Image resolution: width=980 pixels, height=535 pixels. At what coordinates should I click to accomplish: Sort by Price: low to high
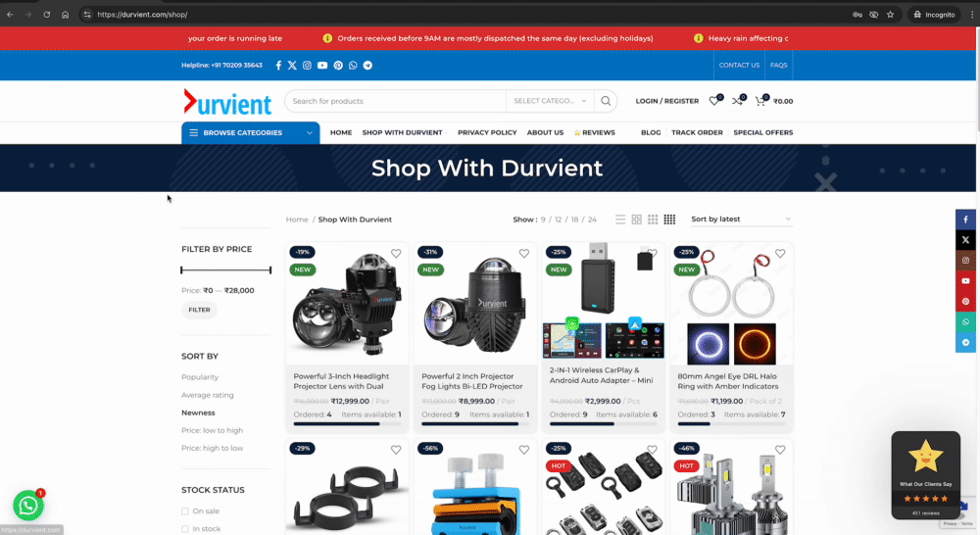[x=212, y=430]
